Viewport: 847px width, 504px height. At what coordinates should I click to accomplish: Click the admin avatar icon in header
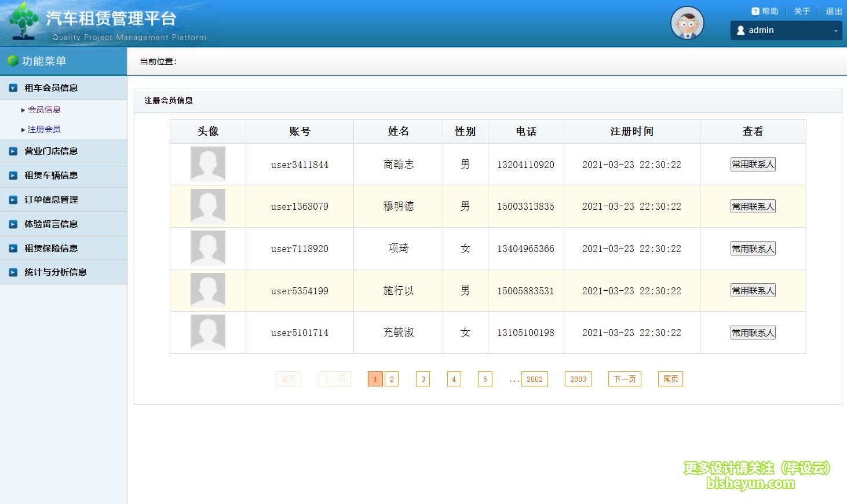(687, 23)
